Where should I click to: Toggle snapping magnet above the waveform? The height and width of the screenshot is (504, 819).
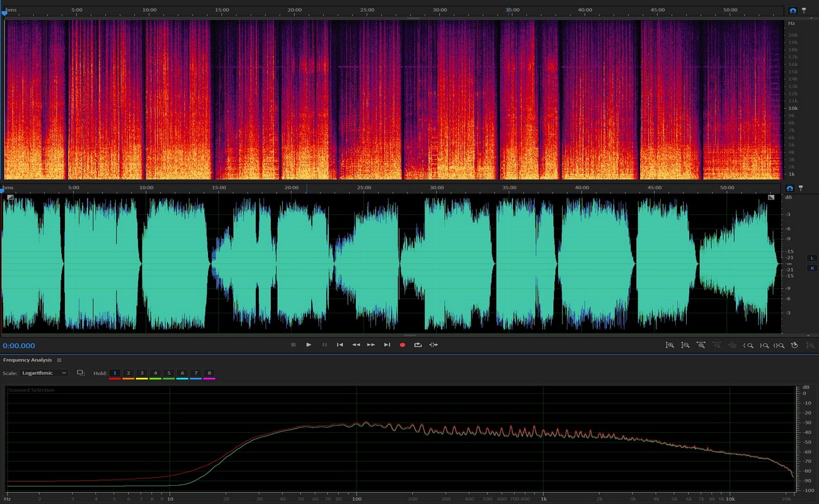click(x=790, y=188)
